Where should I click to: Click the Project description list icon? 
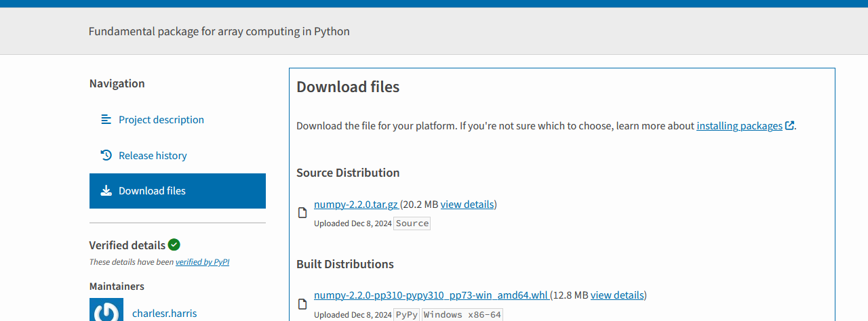(106, 119)
